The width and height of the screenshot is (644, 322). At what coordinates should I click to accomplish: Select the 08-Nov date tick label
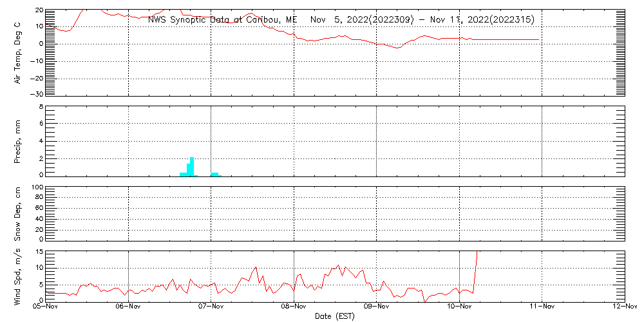(x=294, y=307)
